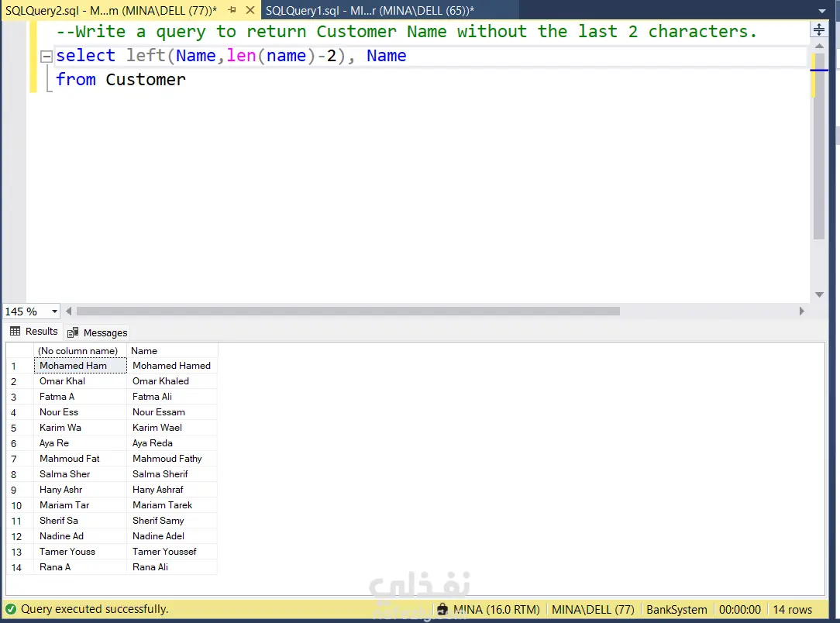Select cell 'Salma Sherif'
This screenshot has height=623, width=840.
[172, 475]
